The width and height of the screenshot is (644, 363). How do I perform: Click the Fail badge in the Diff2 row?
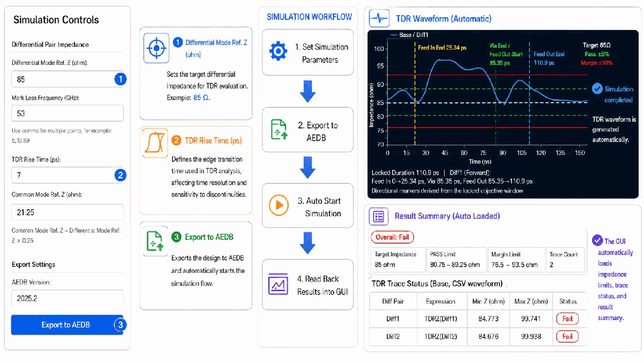coord(568,337)
